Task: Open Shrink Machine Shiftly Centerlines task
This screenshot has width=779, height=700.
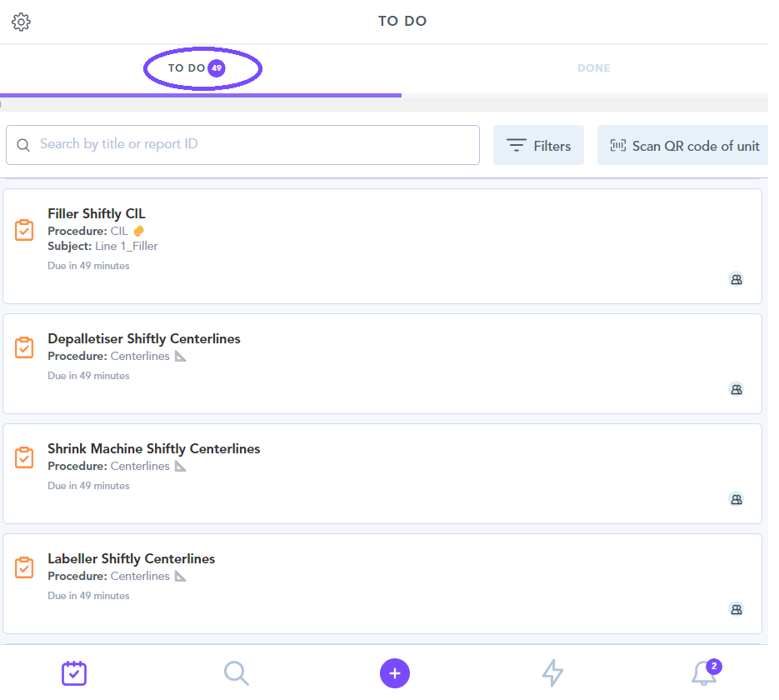Action: [154, 449]
